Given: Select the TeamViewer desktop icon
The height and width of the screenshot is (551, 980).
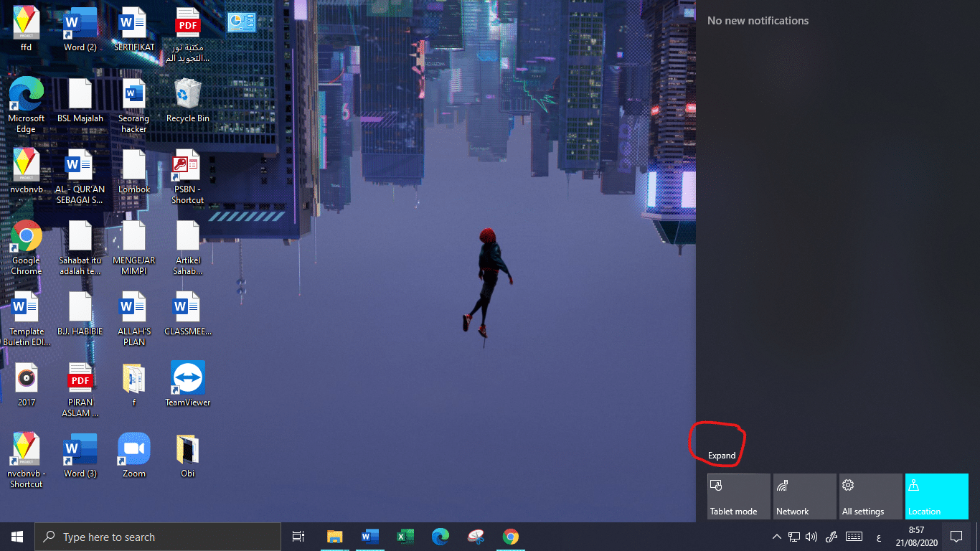Looking at the screenshot, I should [187, 385].
